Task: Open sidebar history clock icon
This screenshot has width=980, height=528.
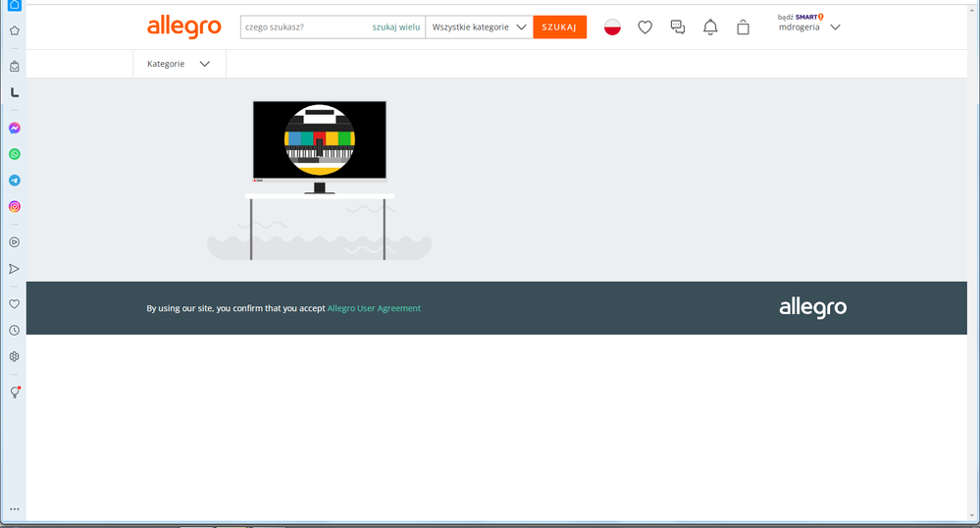Action: click(x=15, y=331)
